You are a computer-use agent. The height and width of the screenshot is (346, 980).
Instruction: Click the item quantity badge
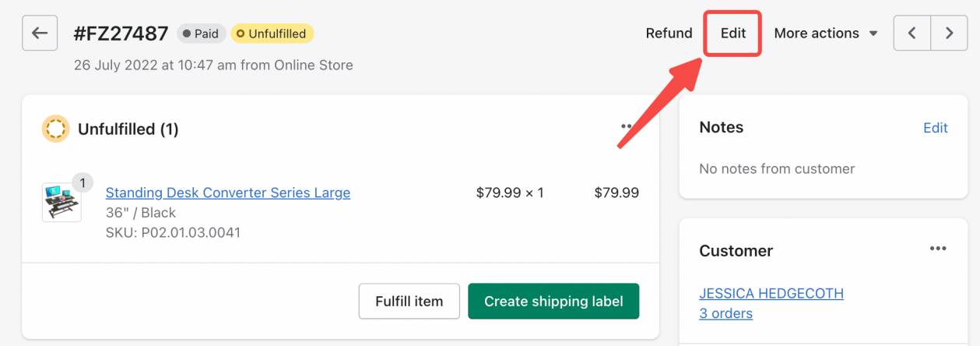point(83,182)
